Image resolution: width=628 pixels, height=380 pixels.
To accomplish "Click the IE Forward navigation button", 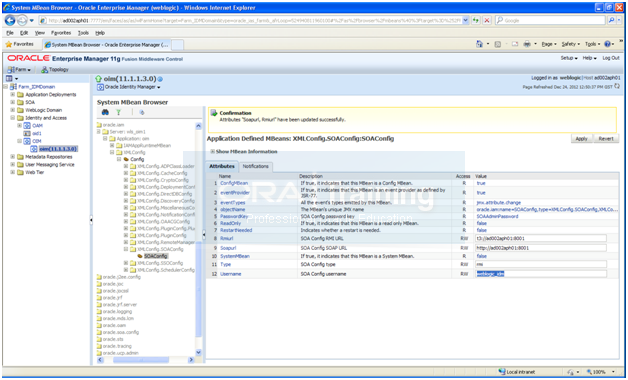I will coord(22,20).
